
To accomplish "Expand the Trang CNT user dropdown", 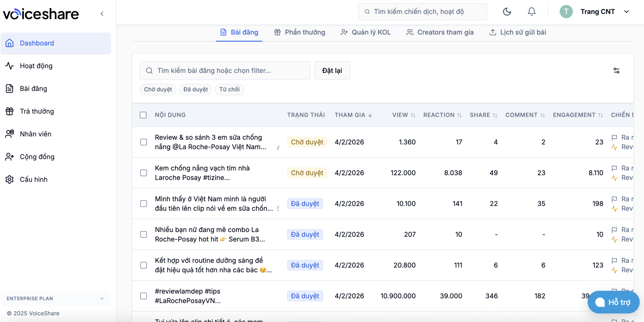I will (x=626, y=12).
